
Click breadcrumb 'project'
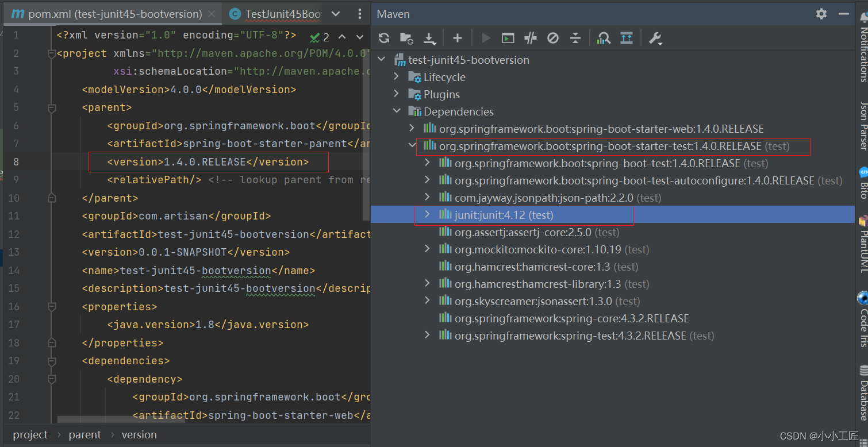click(x=30, y=435)
